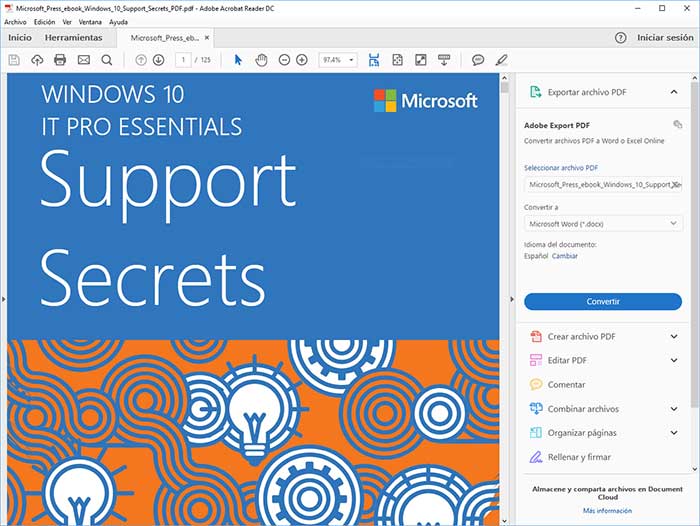Screen dimensions: 700x526
Task: Click the Editar PDF icon
Action: 535,360
